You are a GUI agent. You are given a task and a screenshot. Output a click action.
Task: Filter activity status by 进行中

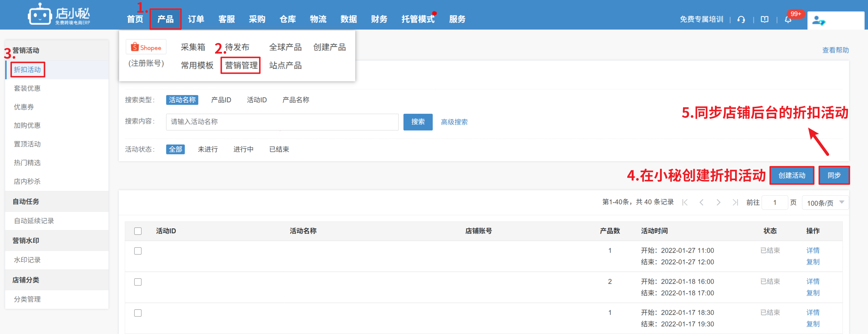pyautogui.click(x=243, y=149)
